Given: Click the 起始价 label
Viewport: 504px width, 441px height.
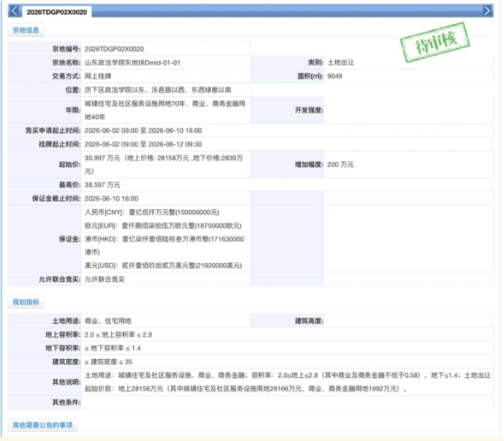Looking at the screenshot, I should click(x=70, y=165).
